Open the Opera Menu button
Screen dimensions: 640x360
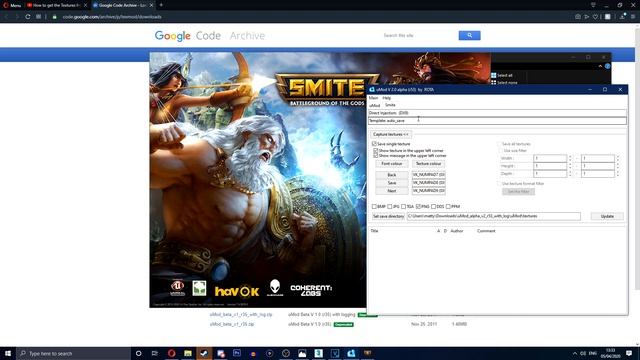(x=12, y=5)
